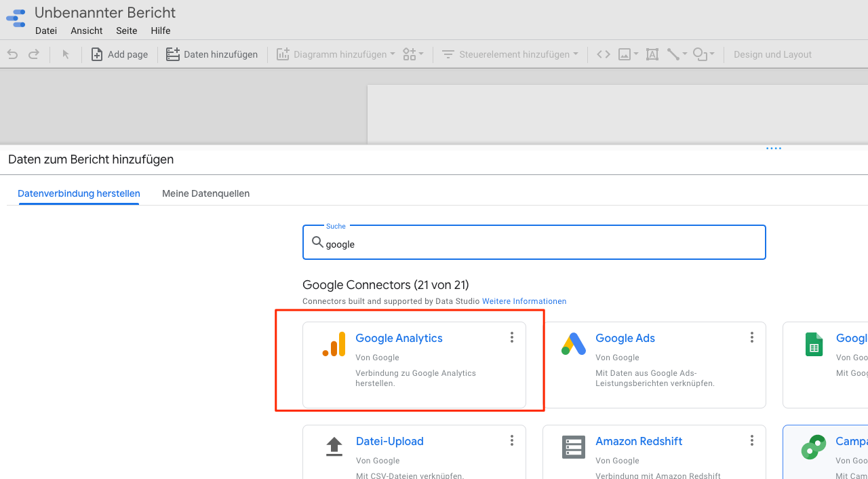The image size is (868, 479).
Task: Click Add page in the toolbar
Action: [x=119, y=54]
